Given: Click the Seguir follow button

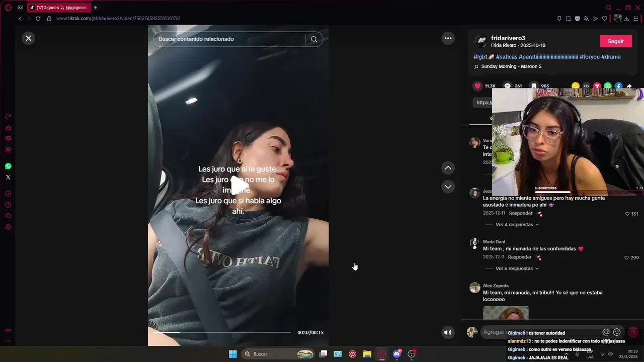Looking at the screenshot, I should coord(615,41).
